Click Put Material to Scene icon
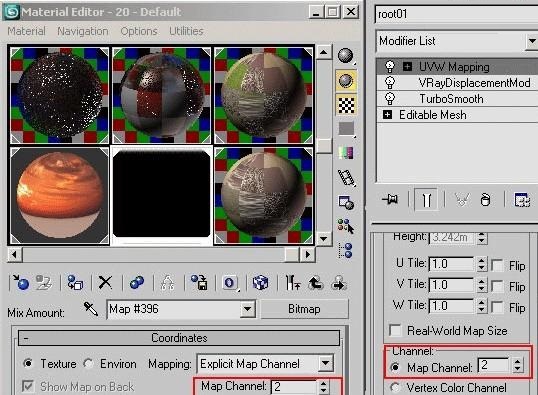This screenshot has height=395, width=538. tap(44, 283)
